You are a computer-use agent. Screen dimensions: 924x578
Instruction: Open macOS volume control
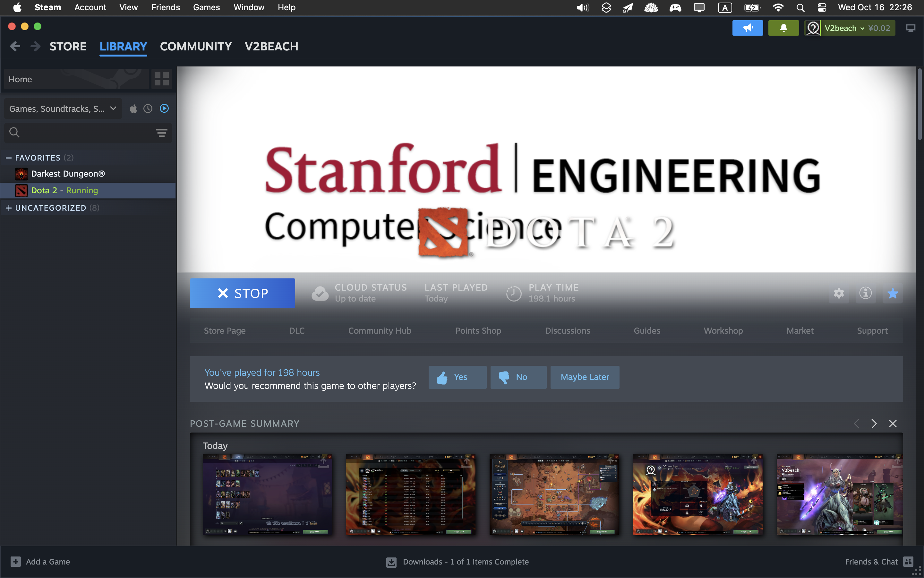pyautogui.click(x=582, y=7)
